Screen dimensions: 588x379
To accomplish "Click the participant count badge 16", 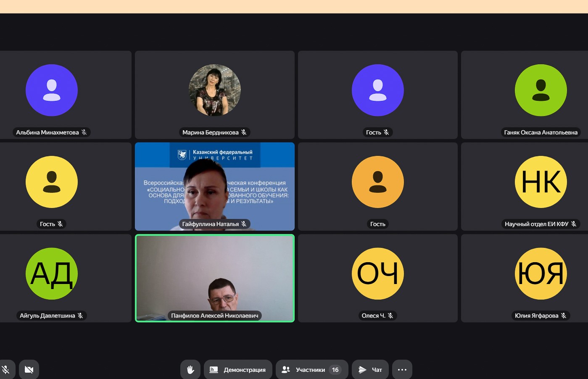I will 335,370.
